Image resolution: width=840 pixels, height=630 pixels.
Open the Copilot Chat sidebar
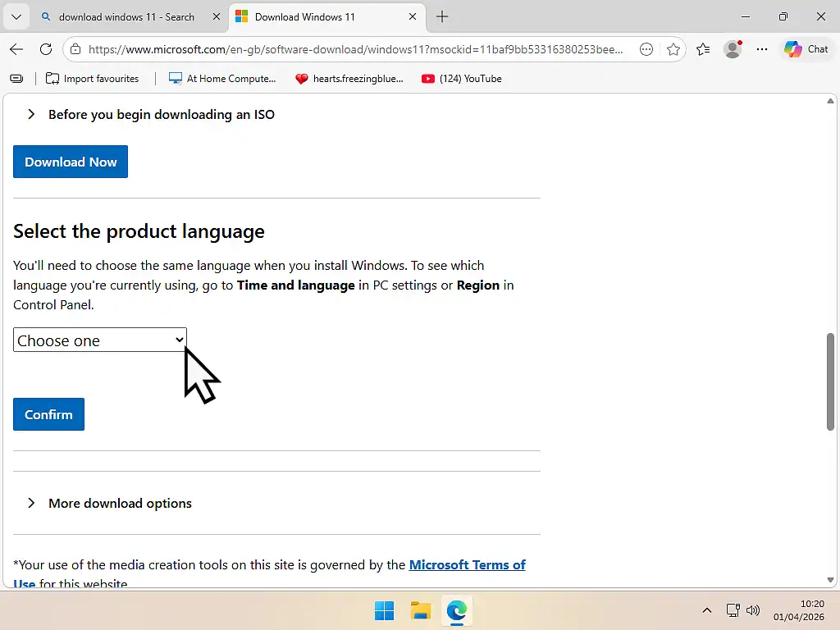coord(806,49)
